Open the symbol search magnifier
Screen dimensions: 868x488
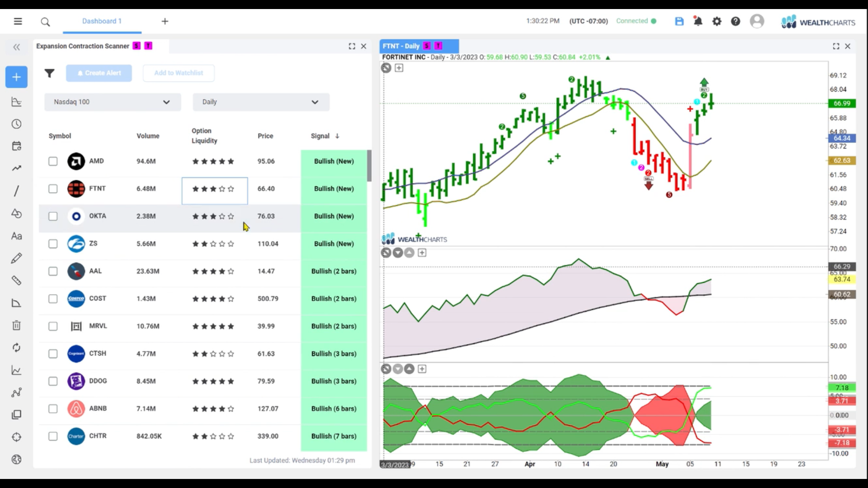[x=45, y=22]
